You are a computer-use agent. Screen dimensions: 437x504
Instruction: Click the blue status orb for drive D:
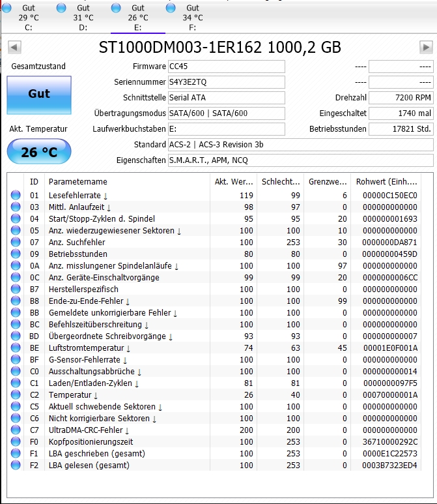61,8
